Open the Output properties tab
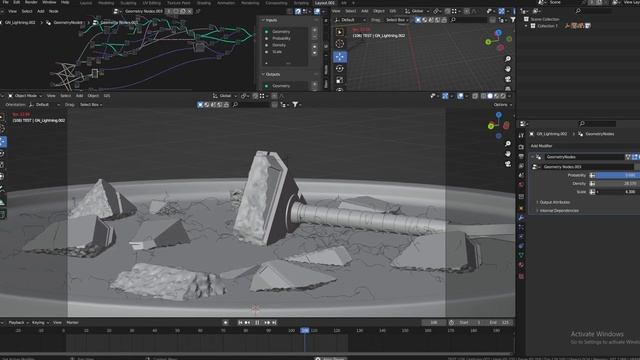 pos(521,156)
